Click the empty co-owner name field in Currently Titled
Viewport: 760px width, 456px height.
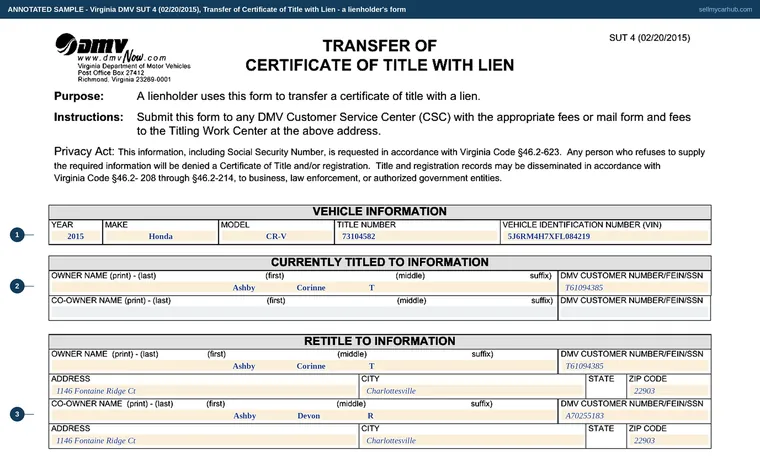pos(303,313)
